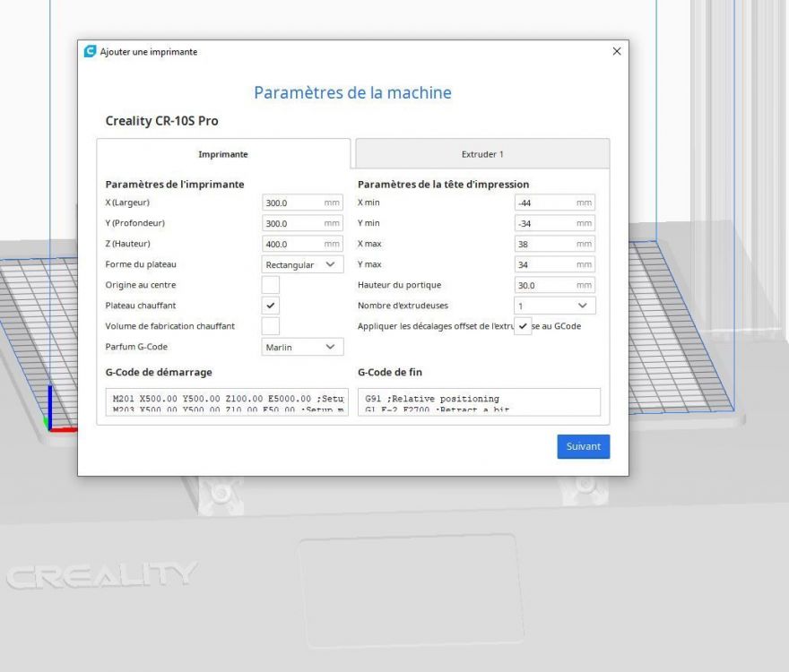Click the Z (Hauteur) input field
The height and width of the screenshot is (672, 789).
(x=302, y=244)
